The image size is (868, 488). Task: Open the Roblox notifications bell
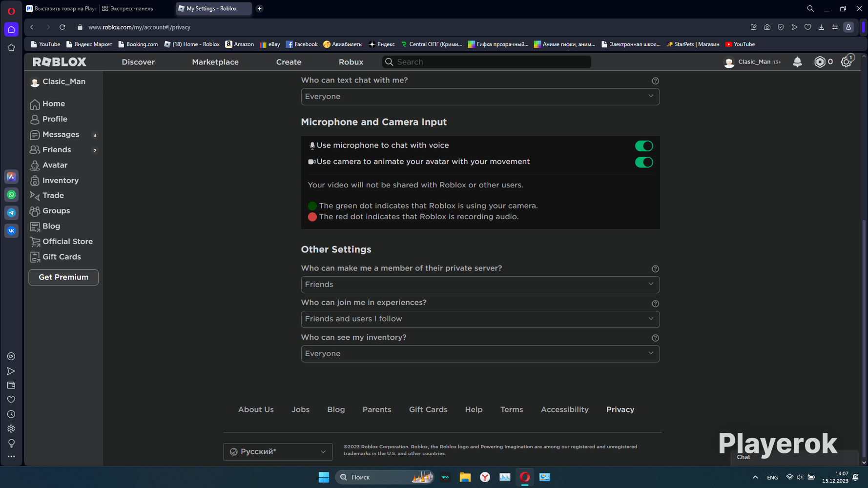797,62
